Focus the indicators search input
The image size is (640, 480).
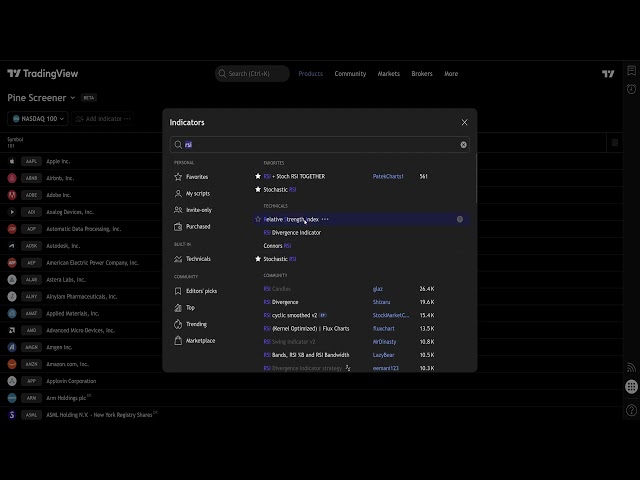tap(320, 144)
